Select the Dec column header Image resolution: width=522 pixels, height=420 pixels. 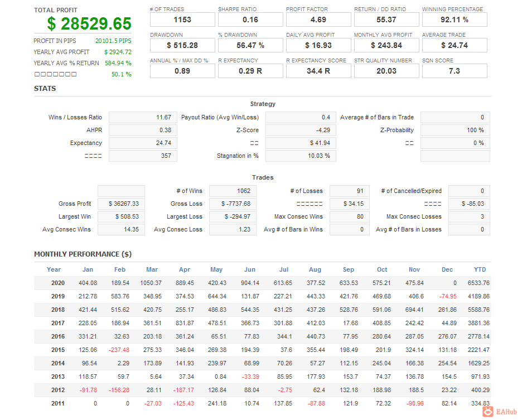[447, 269]
